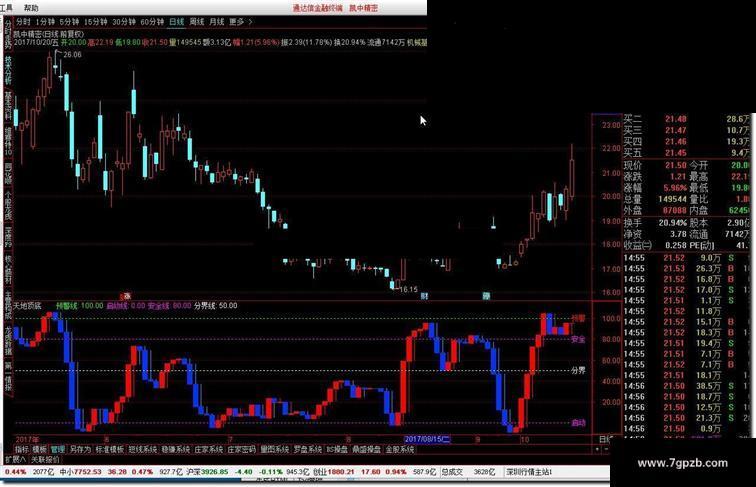756x487 pixels.
Task: Click the 深圳行情主站1 server status
Action: click(x=529, y=472)
